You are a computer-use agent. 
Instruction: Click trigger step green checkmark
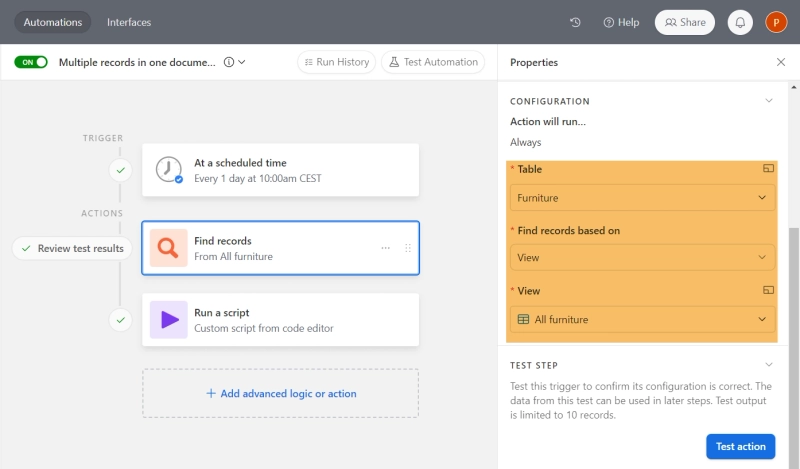click(120, 170)
